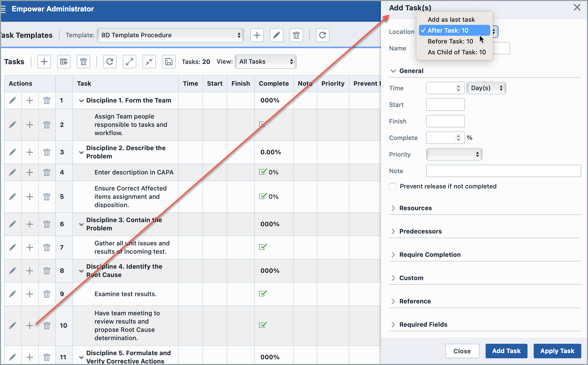588x365 pixels.
Task: Choose As Child of Task: 10
Action: coord(456,52)
